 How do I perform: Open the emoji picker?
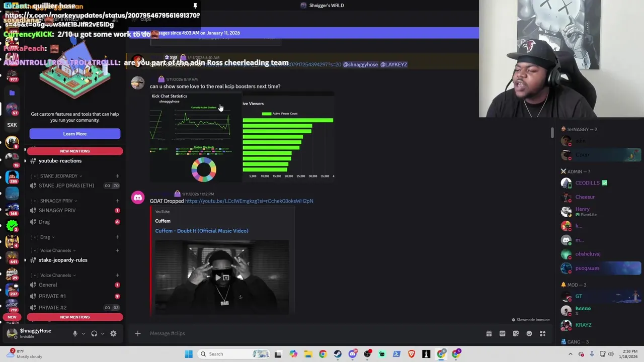coord(529,333)
